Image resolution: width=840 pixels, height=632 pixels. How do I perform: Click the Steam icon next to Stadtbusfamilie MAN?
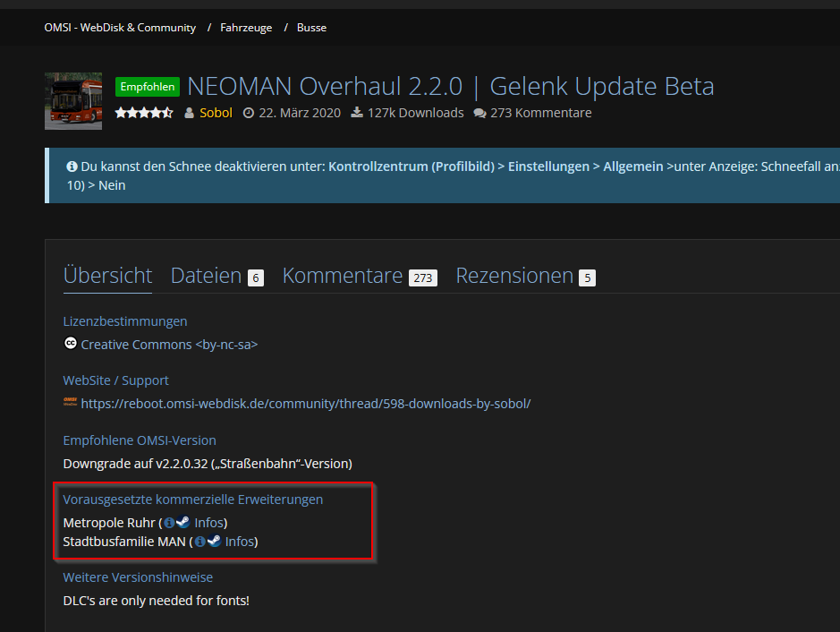coord(213,542)
